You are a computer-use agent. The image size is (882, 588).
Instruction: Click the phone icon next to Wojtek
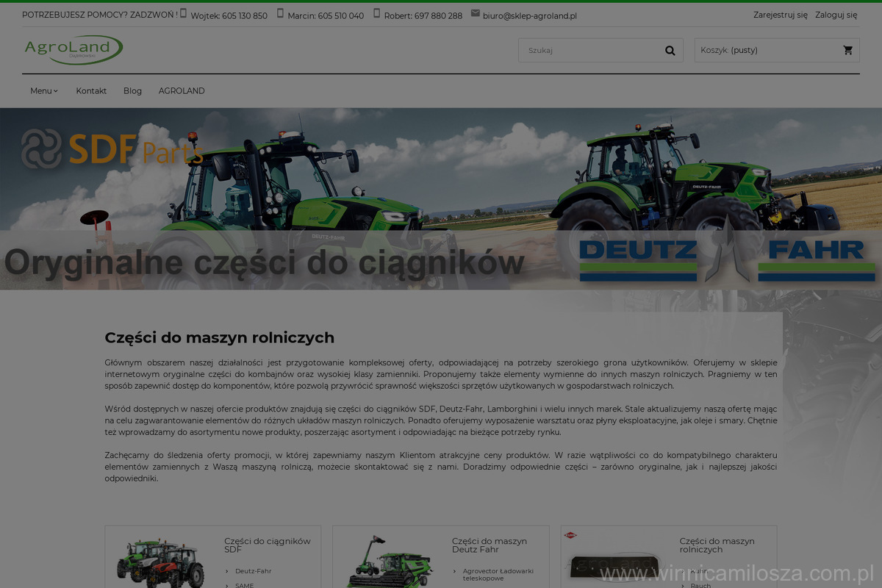[184, 13]
